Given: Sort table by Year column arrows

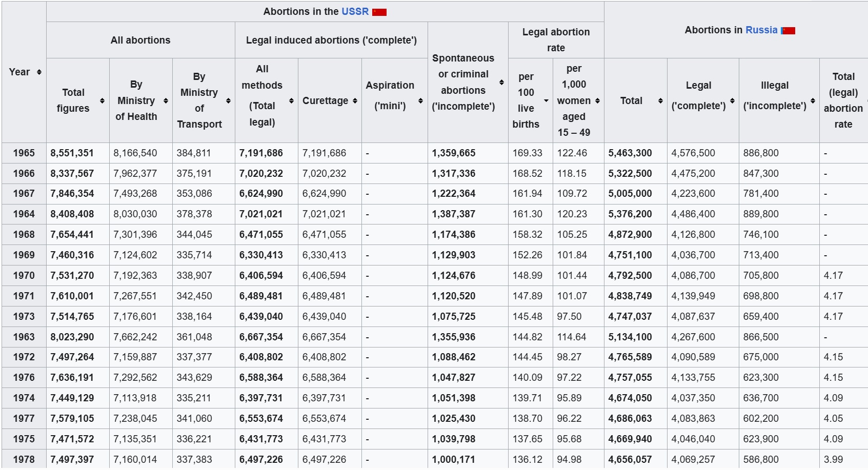Looking at the screenshot, I should [39, 72].
